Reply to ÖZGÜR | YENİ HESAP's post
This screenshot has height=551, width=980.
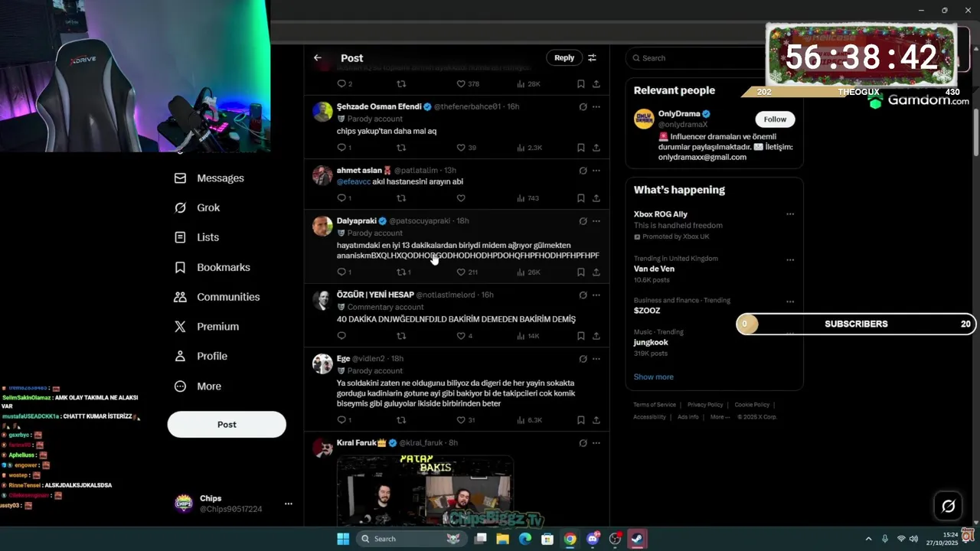341,336
